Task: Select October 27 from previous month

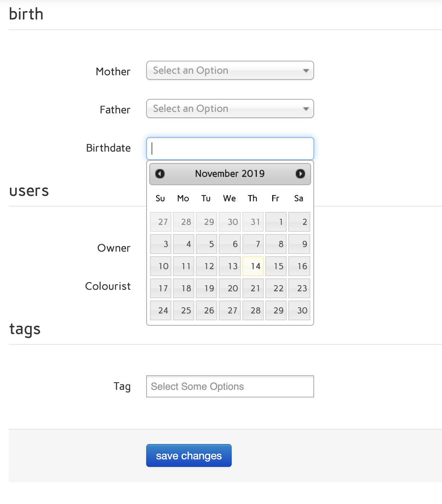Action: pos(161,222)
